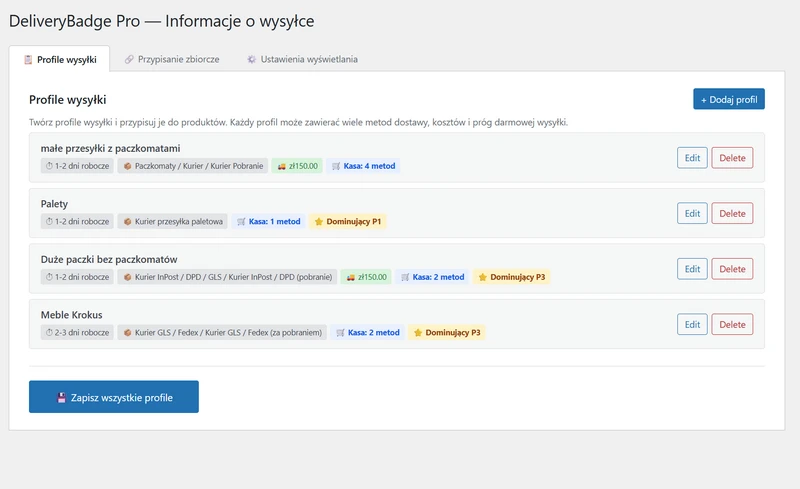Click the Paczkomaty / Kurier / Kurier Pobranie badge
This screenshot has height=489, width=800.
click(x=193, y=166)
